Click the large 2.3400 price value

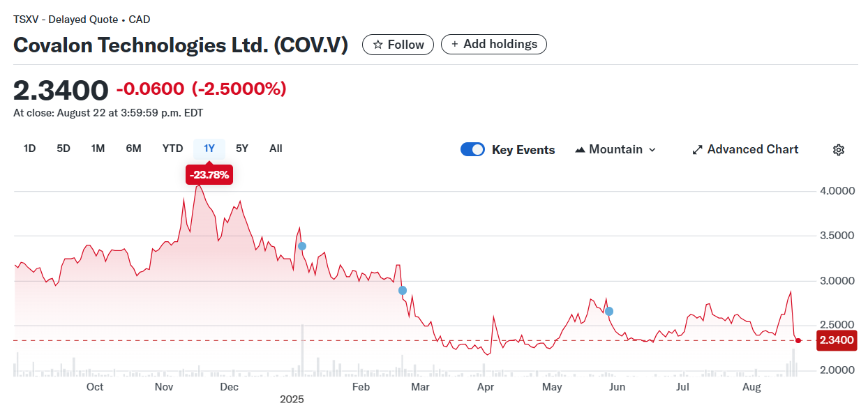pyautogui.click(x=61, y=90)
